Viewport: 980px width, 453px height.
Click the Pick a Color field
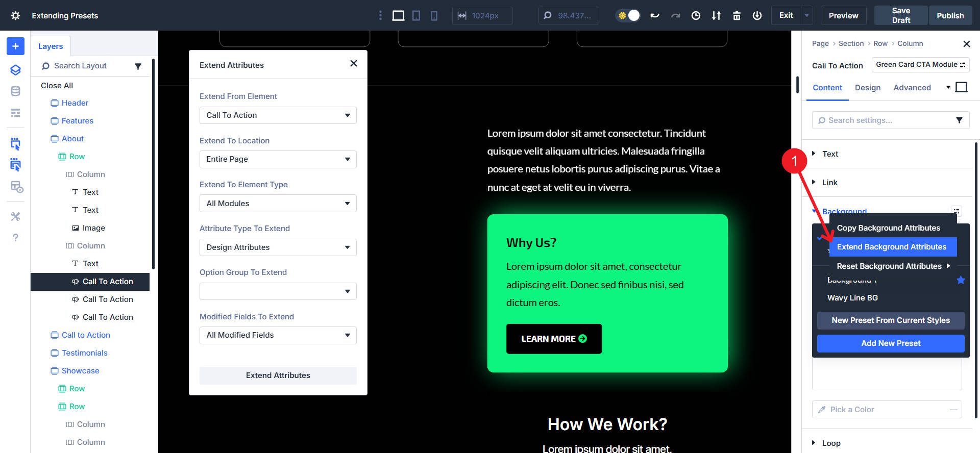pyautogui.click(x=886, y=409)
